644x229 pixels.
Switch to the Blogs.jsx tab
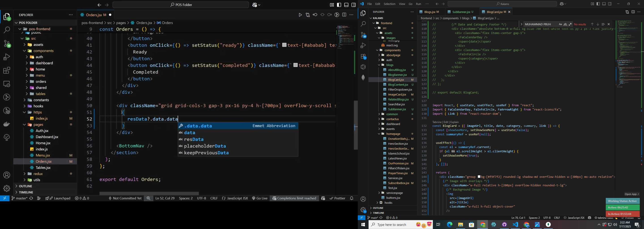coord(430,12)
